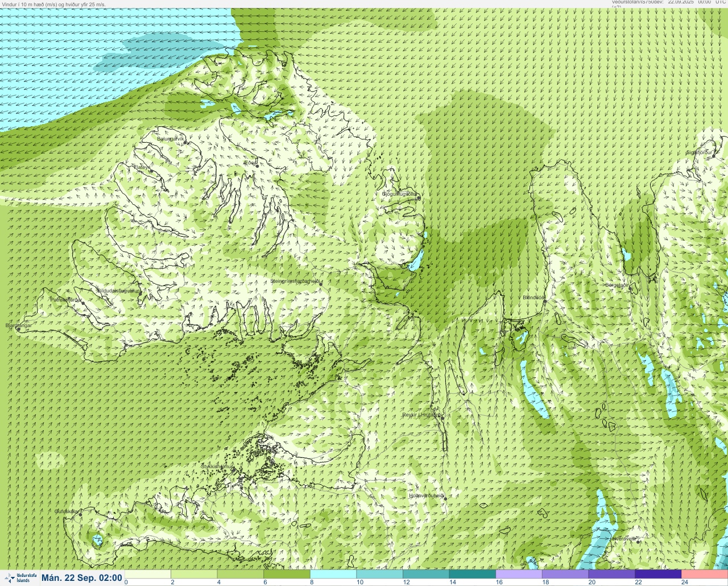Select the 2–4 m/s legend color
728x586 pixels.
click(x=195, y=574)
